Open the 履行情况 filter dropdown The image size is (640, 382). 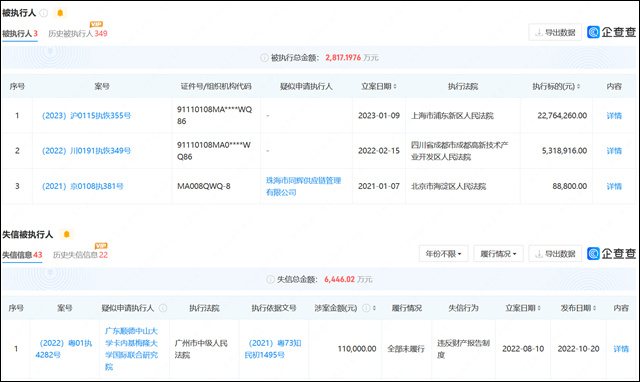[498, 254]
